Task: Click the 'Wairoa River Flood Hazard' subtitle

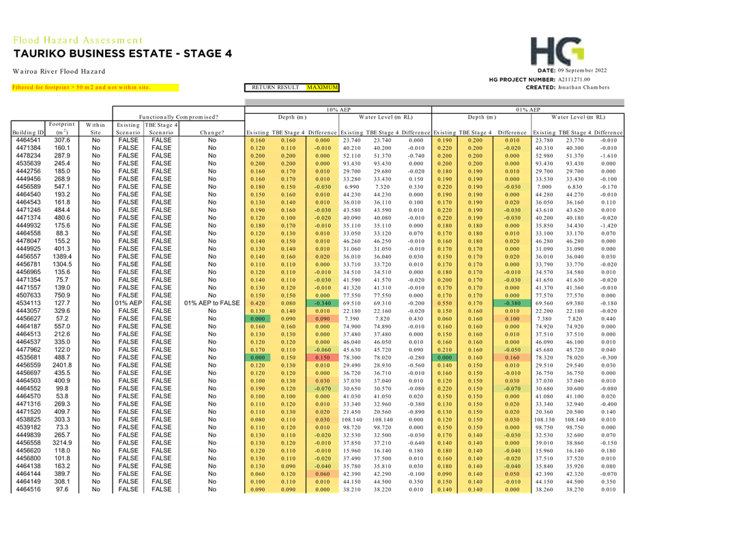Action: click(59, 71)
